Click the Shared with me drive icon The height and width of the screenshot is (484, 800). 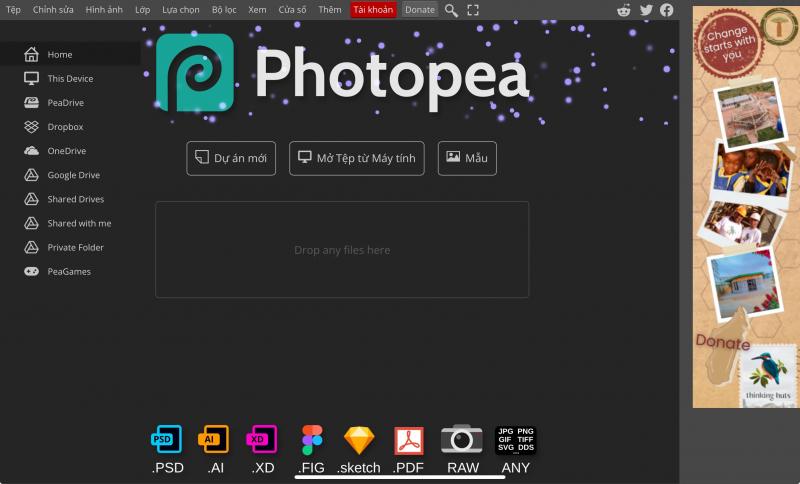click(31, 223)
